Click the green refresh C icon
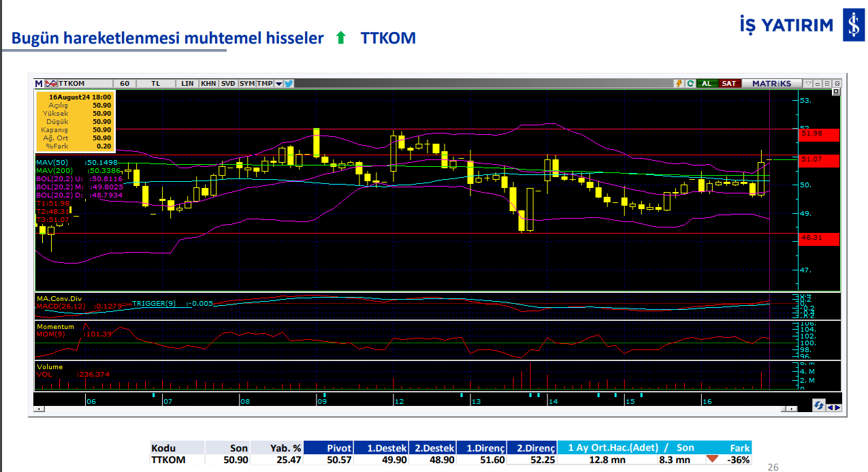The width and height of the screenshot is (868, 472). [690, 83]
